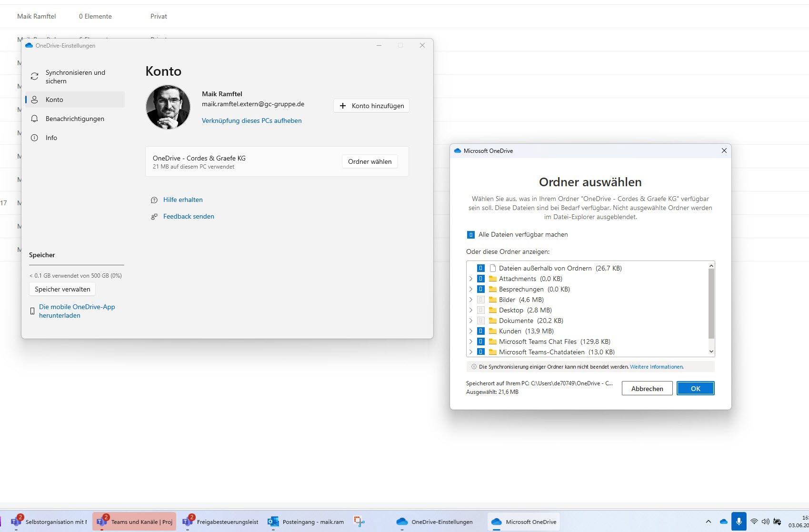Image resolution: width=809 pixels, height=532 pixels.
Task: Click the info circle icon in sidebar
Action: tap(34, 138)
